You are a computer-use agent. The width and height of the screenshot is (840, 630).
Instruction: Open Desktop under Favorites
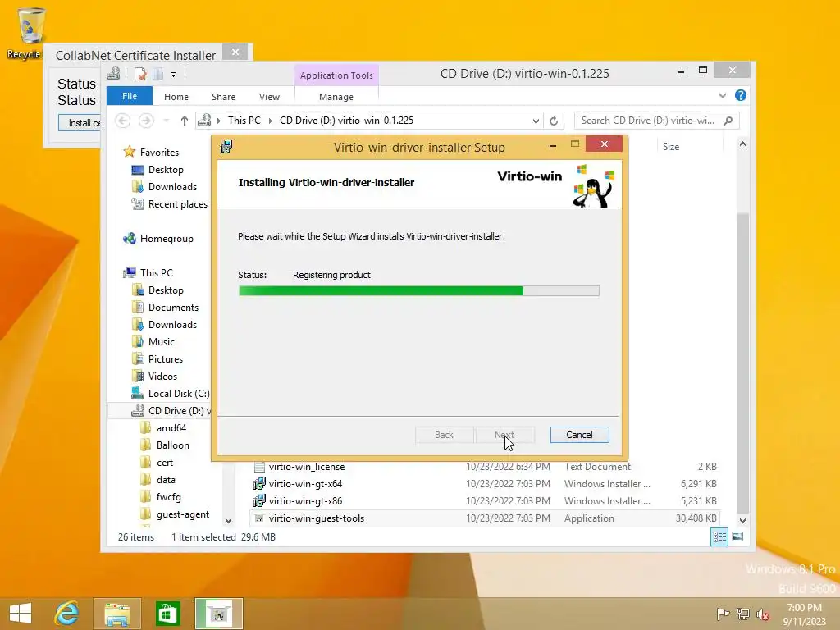click(x=166, y=170)
